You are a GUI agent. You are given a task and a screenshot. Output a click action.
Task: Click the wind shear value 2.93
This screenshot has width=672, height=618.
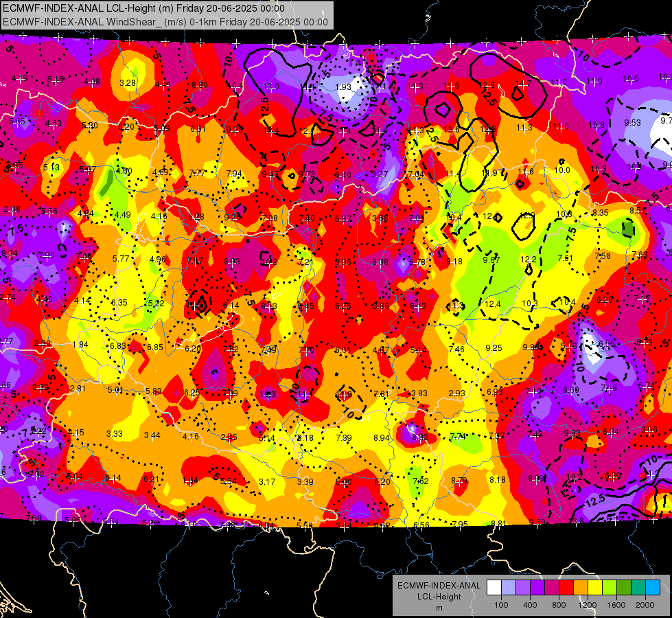click(x=457, y=393)
